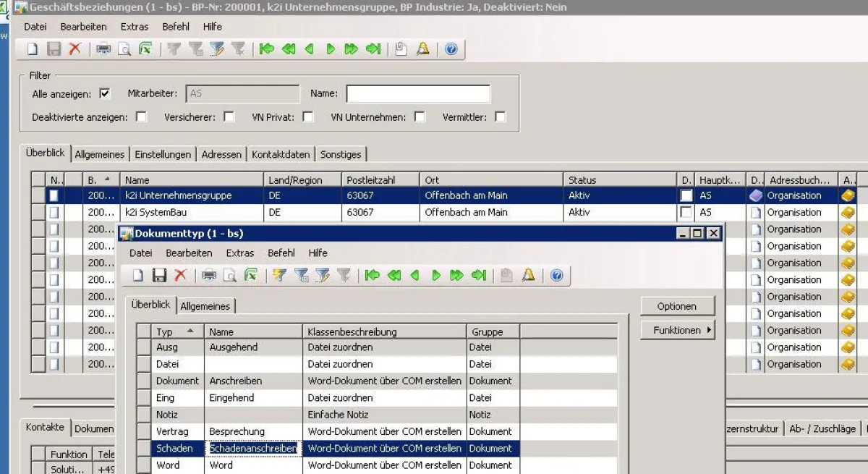The image size is (868, 474).
Task: Jump to last record in Dokumenttyp toolbar
Action: (x=478, y=275)
